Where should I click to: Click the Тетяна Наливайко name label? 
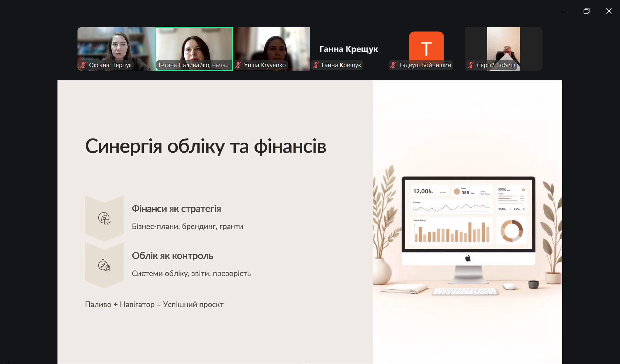(x=194, y=65)
